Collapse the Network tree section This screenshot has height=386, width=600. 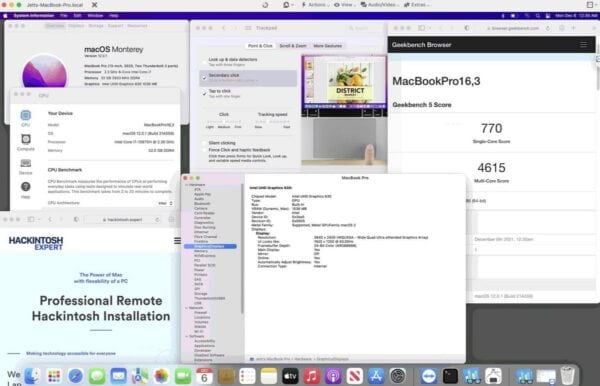point(187,308)
